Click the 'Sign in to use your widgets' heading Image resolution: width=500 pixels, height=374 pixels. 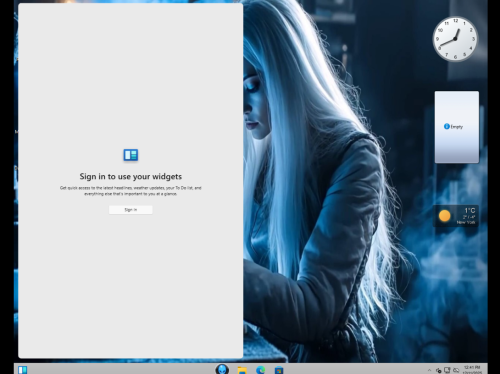pos(131,176)
